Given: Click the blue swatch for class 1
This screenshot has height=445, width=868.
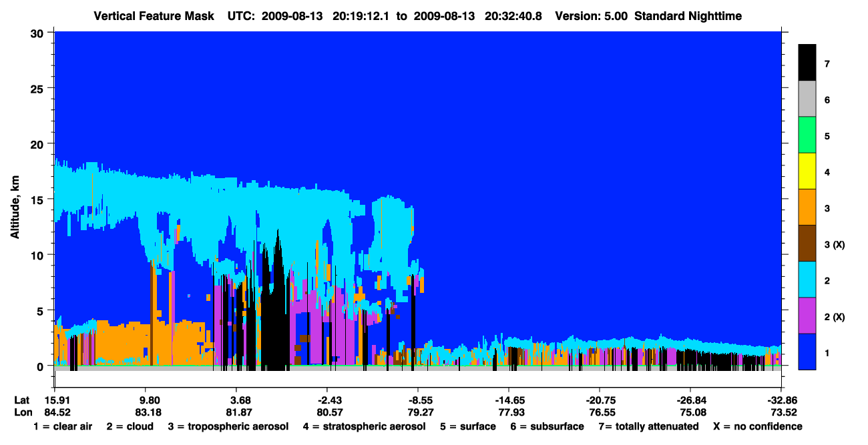Looking at the screenshot, I should tap(807, 352).
